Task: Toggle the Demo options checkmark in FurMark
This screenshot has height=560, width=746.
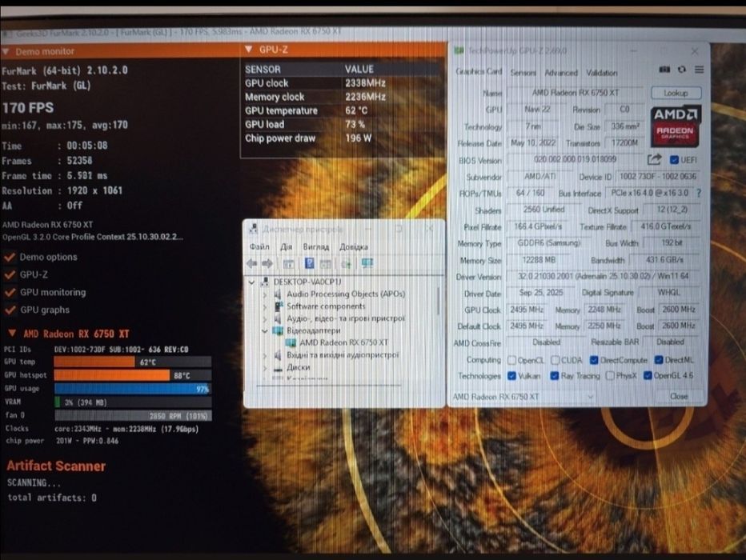Action: tap(10, 257)
